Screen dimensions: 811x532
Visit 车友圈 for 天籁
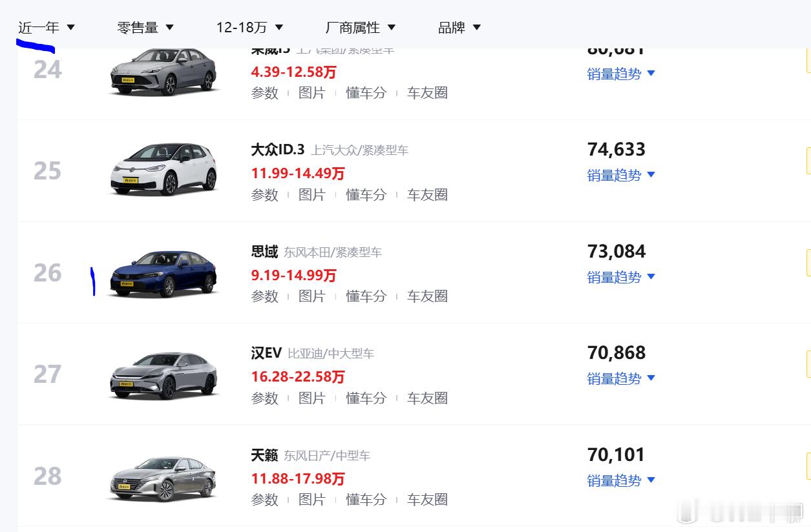(x=427, y=499)
